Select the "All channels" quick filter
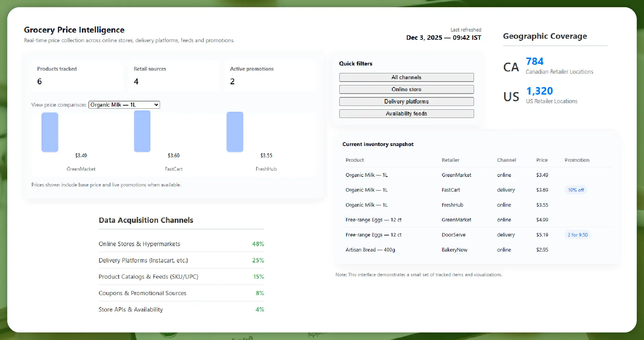 pyautogui.click(x=406, y=77)
